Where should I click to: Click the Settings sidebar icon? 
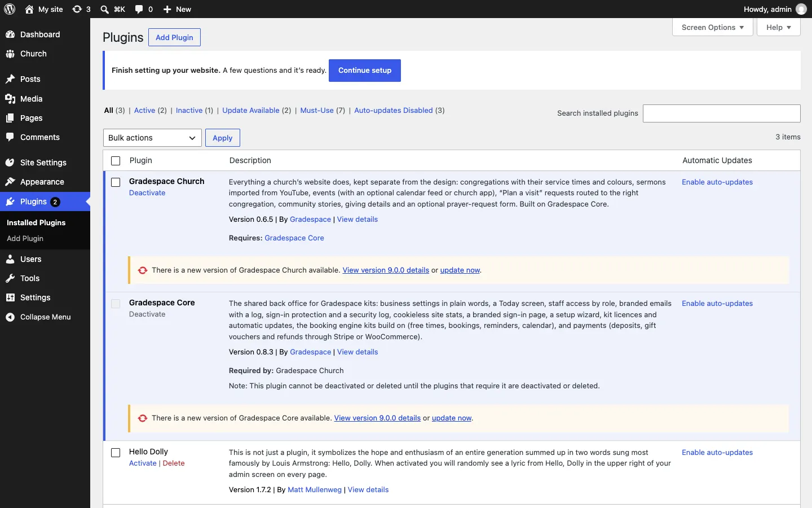click(10, 297)
